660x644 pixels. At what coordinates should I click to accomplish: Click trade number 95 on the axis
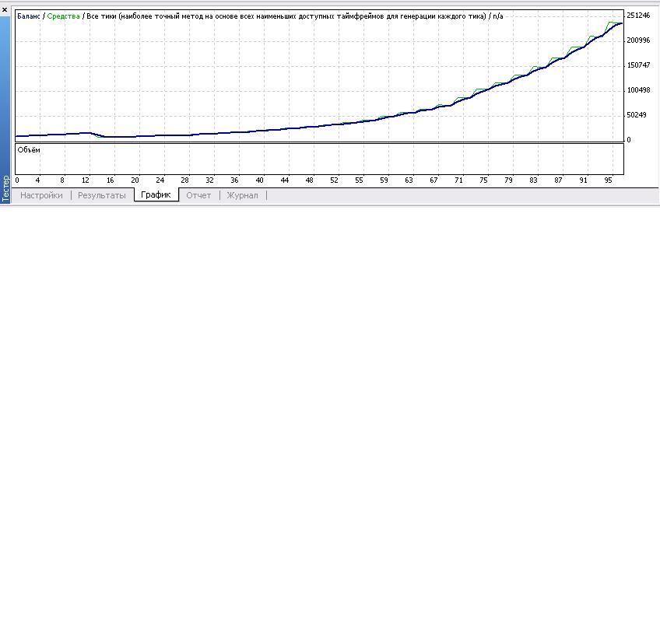[x=608, y=180]
